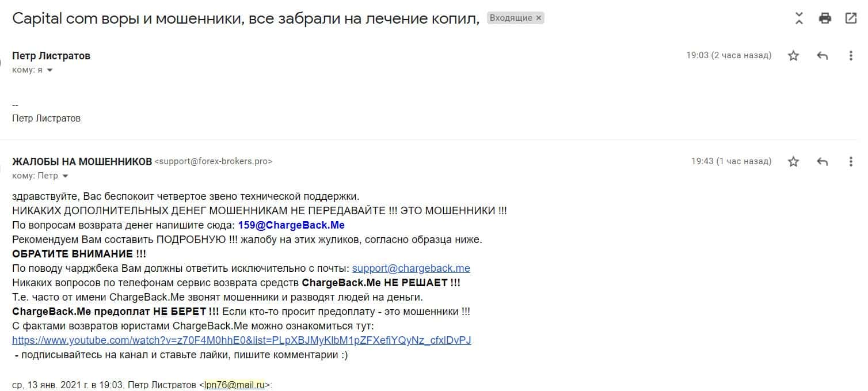Screen dimensions: 868x391
Task: Click sender name ЖАЛОБЫ НА МОШЕННИКОВ
Action: 82,161
